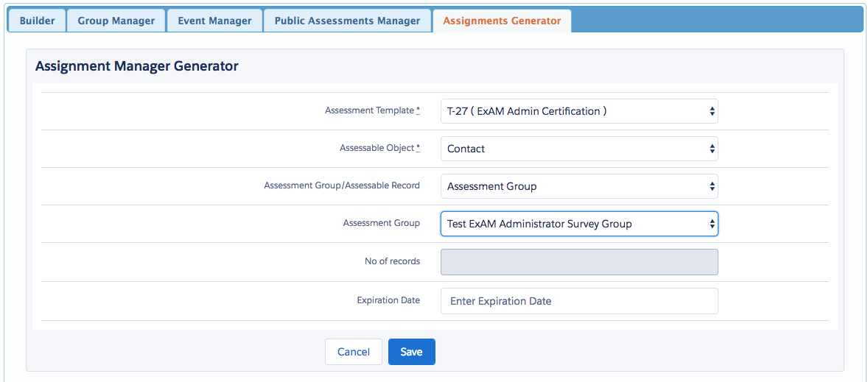Click the Assignments Generator tab
This screenshot has width=868, height=382.
(502, 21)
